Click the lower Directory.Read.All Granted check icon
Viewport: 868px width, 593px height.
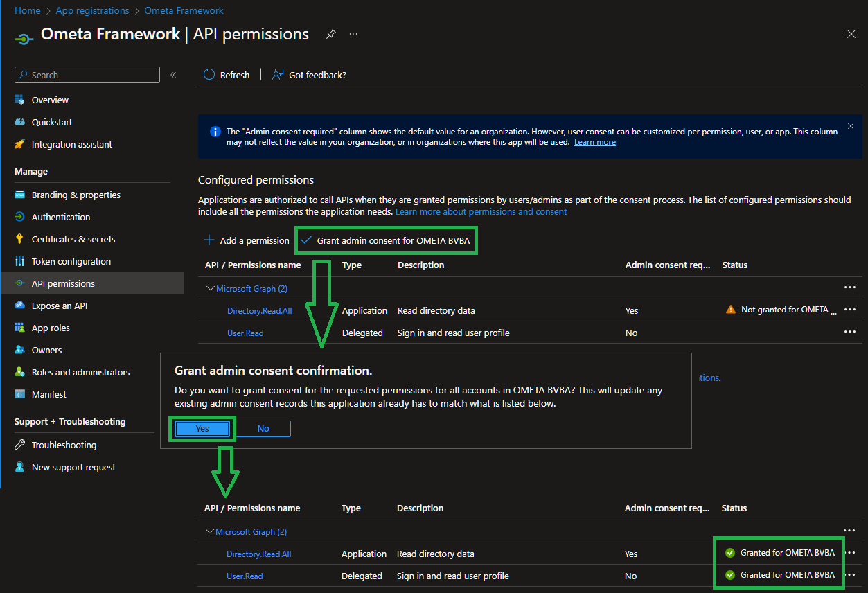730,553
